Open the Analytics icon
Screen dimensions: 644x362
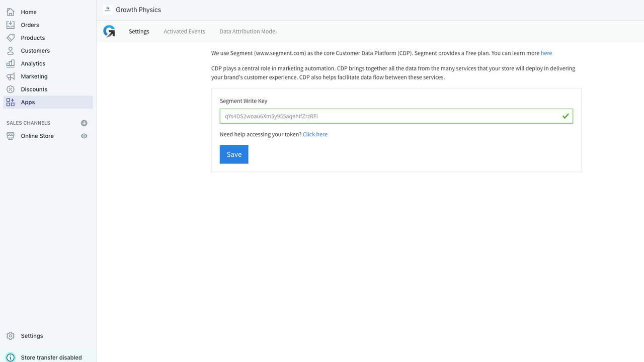coord(11,63)
